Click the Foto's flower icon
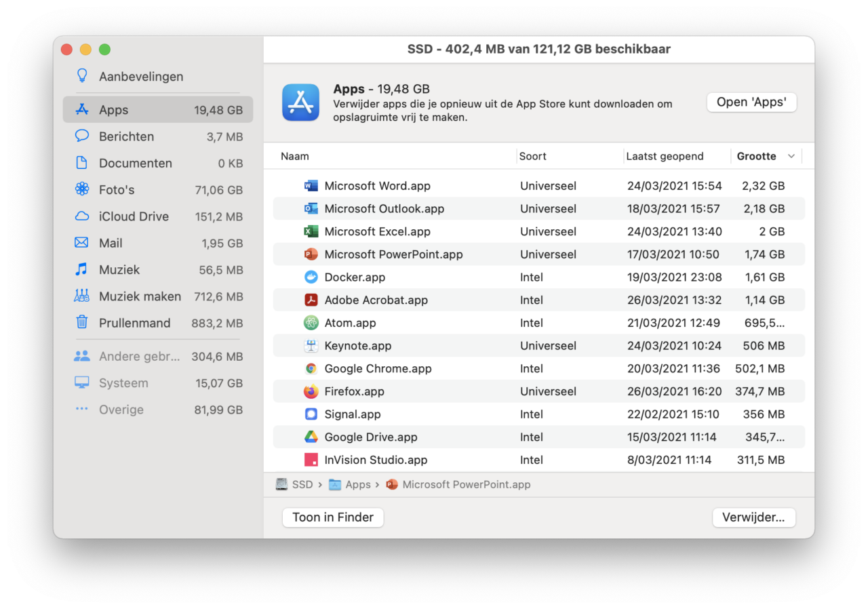 click(82, 189)
